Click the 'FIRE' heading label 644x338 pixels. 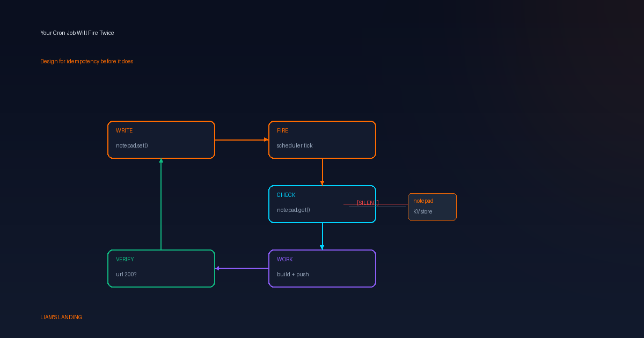(x=283, y=130)
